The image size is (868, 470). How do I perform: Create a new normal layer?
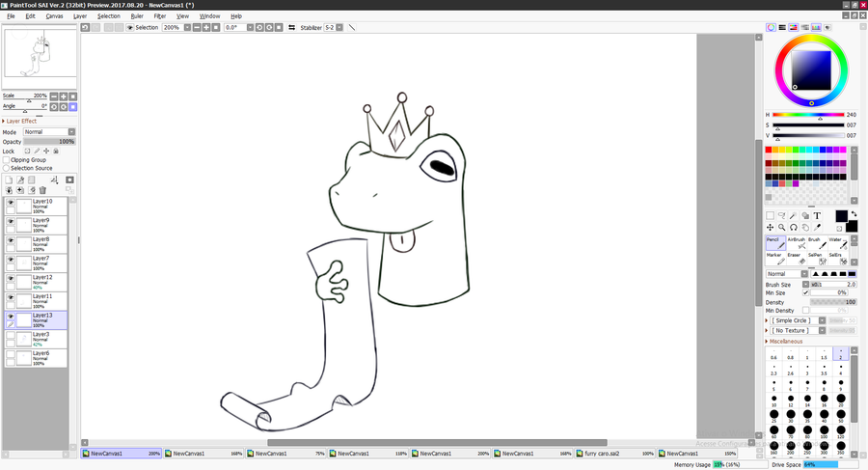9,180
